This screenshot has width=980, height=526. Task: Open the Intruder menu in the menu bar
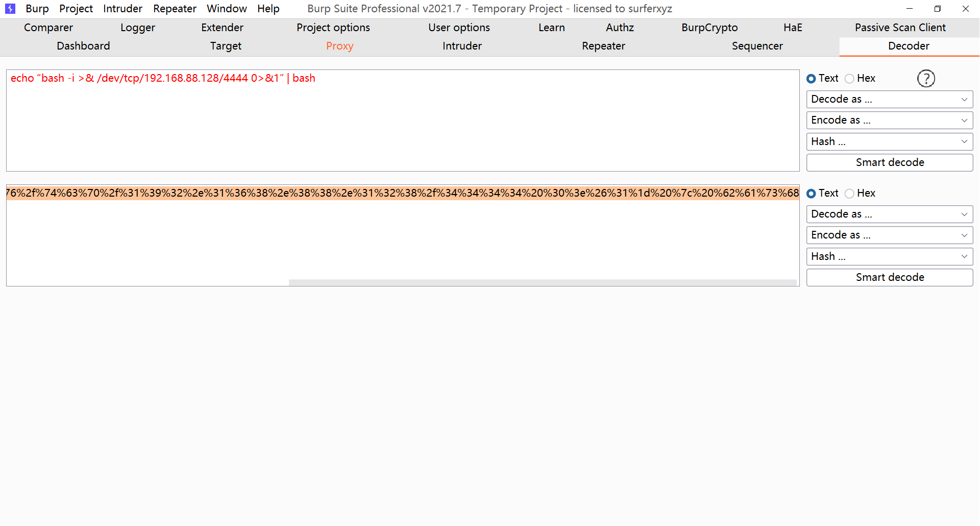coord(122,9)
